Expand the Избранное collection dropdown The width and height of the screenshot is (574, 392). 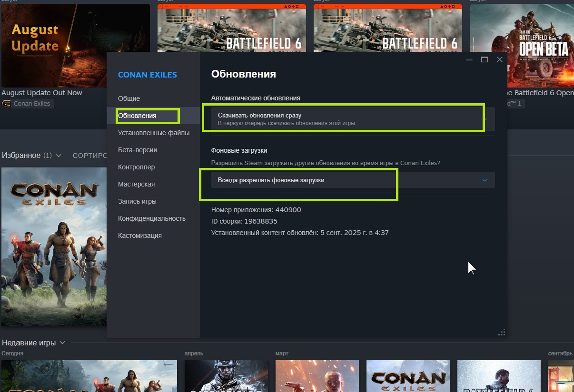tap(59, 156)
